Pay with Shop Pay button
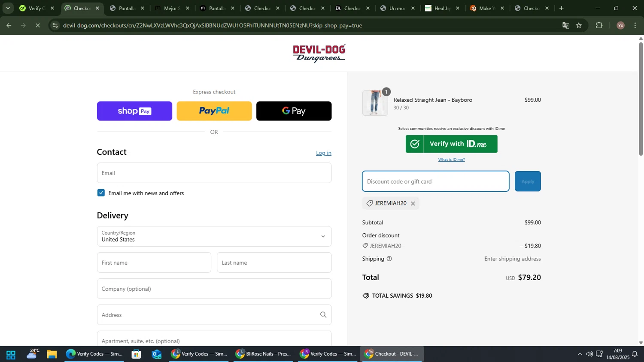This screenshot has height=362, width=644. pos(134,111)
